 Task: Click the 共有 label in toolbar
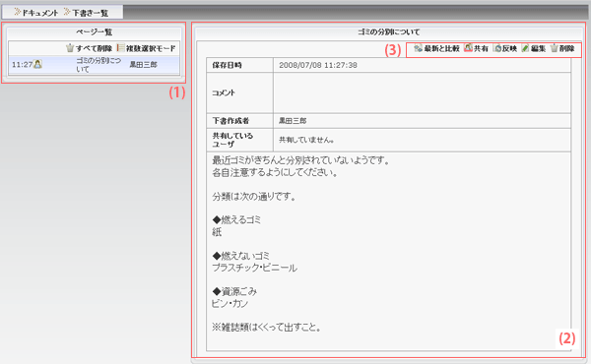tap(481, 48)
